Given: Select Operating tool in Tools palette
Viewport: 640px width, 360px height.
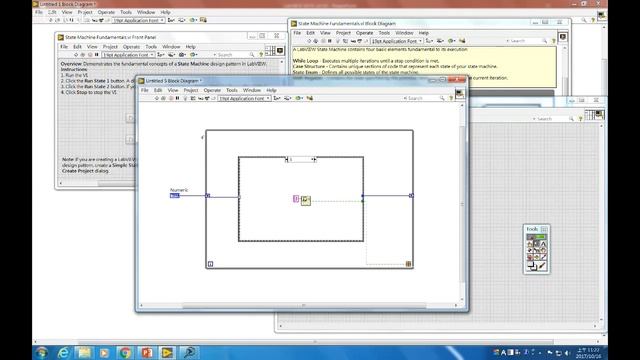Looking at the screenshot, I should (x=530, y=244).
